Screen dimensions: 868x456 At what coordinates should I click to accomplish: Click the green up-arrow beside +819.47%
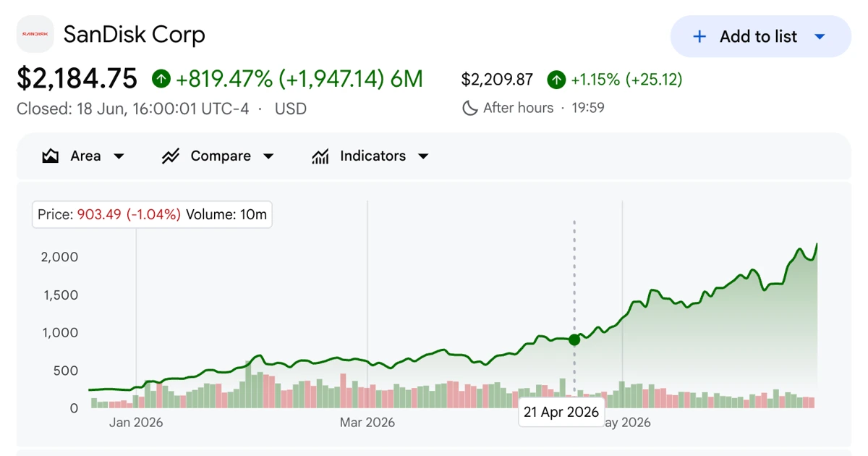[x=161, y=78]
